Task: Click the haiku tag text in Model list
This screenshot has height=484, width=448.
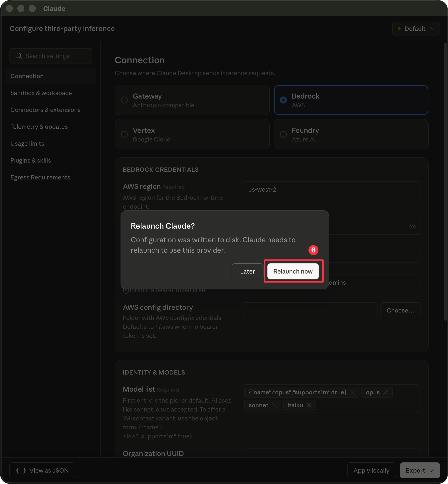Action: pos(295,405)
